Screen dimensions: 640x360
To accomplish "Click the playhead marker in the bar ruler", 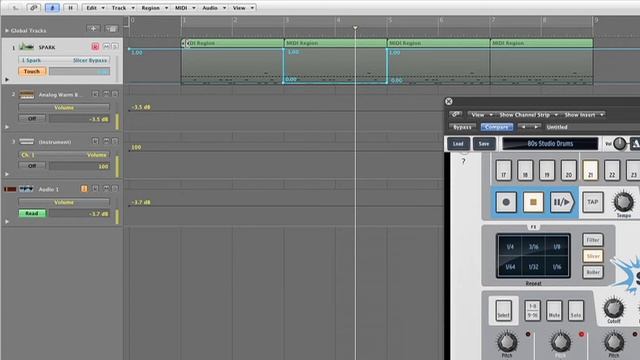I will coord(355,27).
